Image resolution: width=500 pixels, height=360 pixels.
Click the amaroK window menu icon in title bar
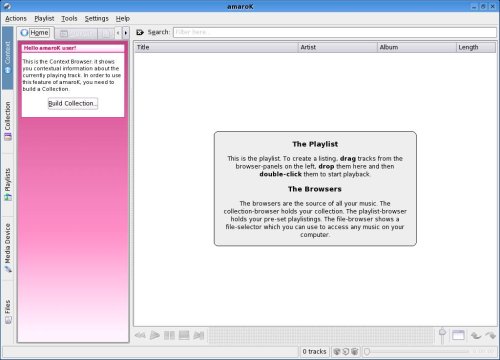(x=7, y=6)
